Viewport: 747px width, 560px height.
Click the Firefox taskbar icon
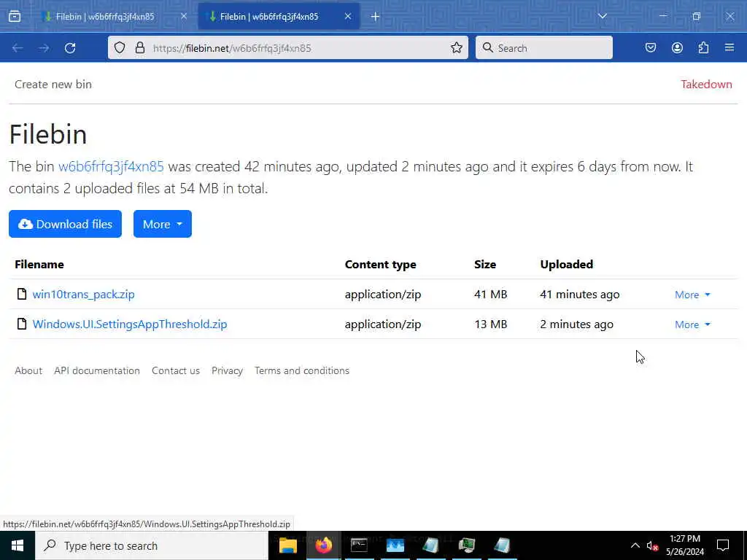pyautogui.click(x=323, y=545)
